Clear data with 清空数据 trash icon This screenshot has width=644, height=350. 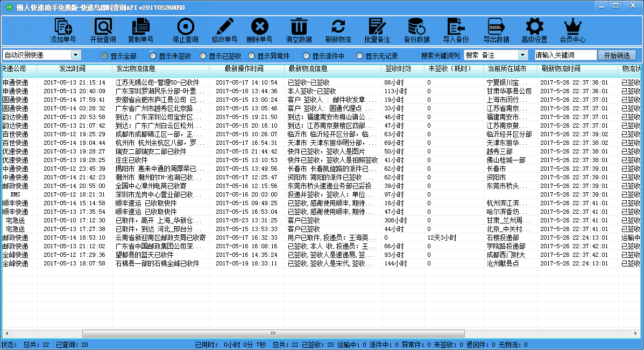pos(299,31)
